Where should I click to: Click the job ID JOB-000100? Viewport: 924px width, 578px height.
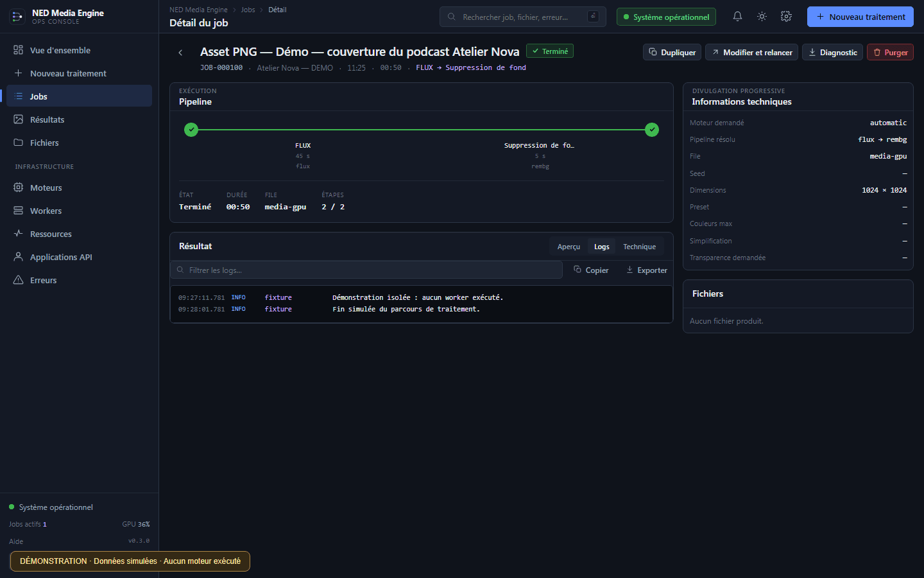(221, 67)
